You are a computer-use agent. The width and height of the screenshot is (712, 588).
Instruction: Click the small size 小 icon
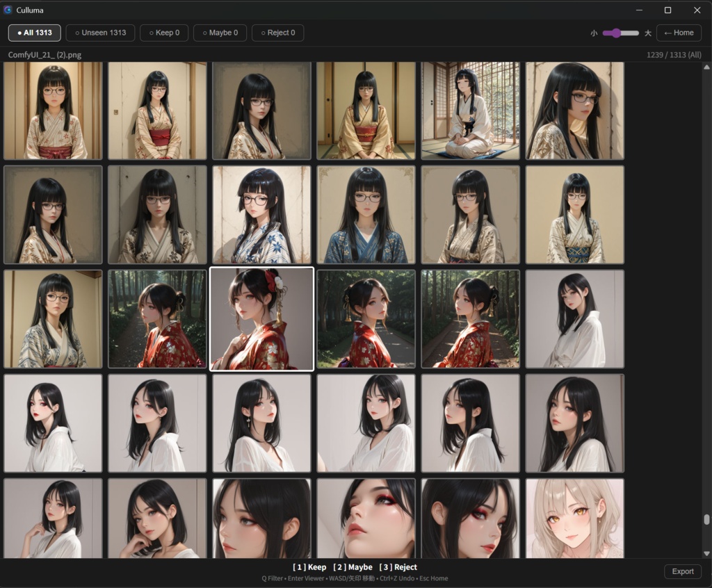(x=594, y=33)
